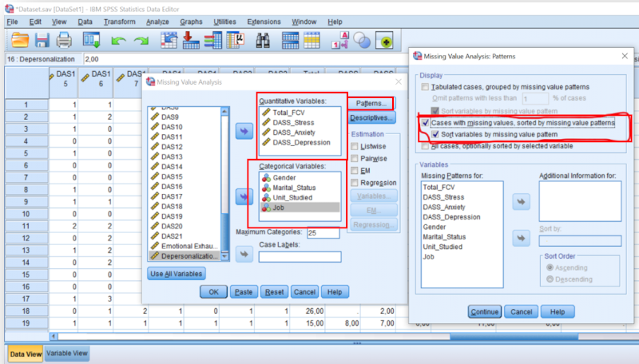
Task: Click the Maximum Categories input field
Action: pyautogui.click(x=323, y=233)
